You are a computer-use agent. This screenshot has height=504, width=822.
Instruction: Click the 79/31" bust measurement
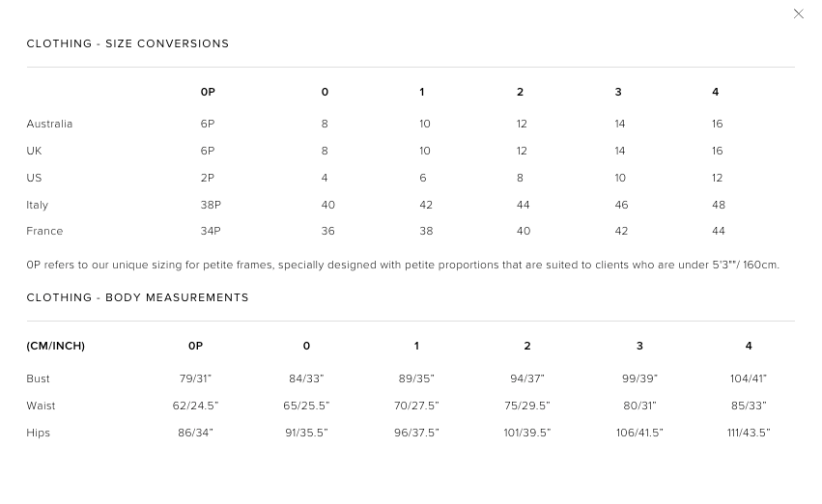pos(195,378)
